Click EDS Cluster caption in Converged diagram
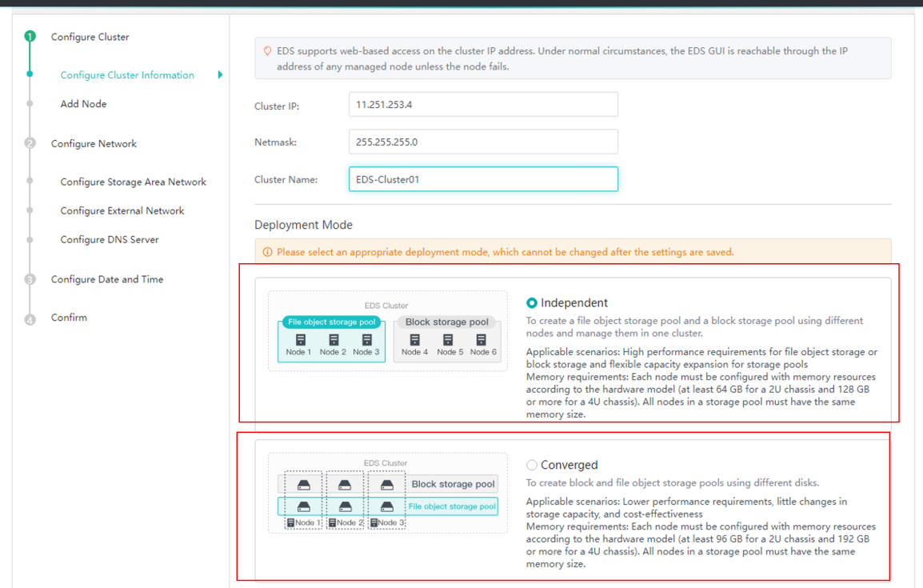Viewport: 923px width, 588px height. 386,463
